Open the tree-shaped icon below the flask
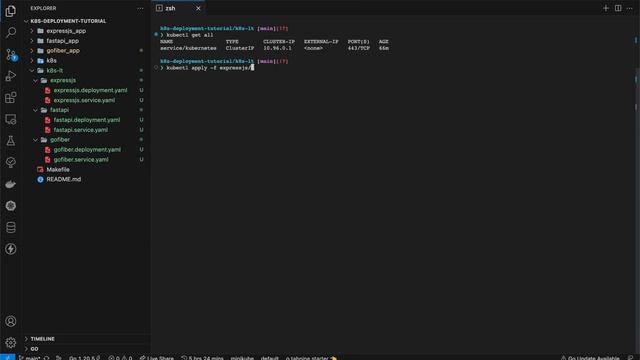 click(x=11, y=162)
